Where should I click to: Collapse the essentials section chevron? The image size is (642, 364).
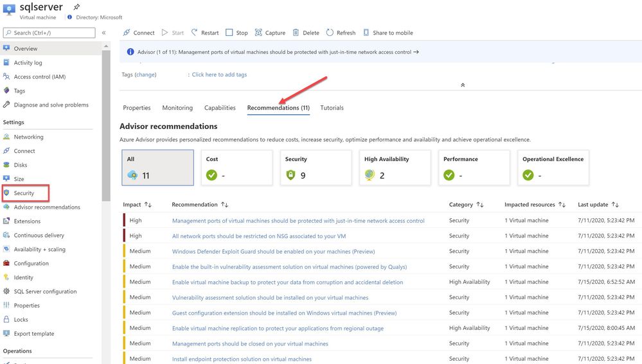pyautogui.click(x=463, y=85)
